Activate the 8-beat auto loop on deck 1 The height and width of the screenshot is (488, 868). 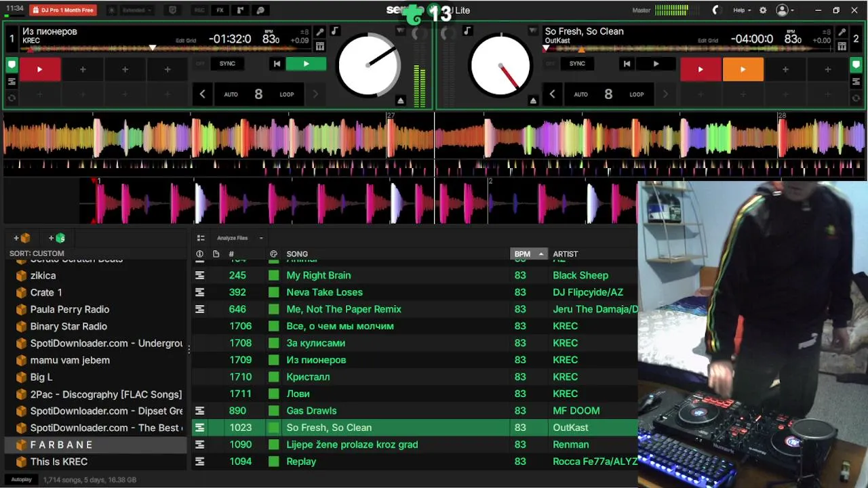point(258,94)
